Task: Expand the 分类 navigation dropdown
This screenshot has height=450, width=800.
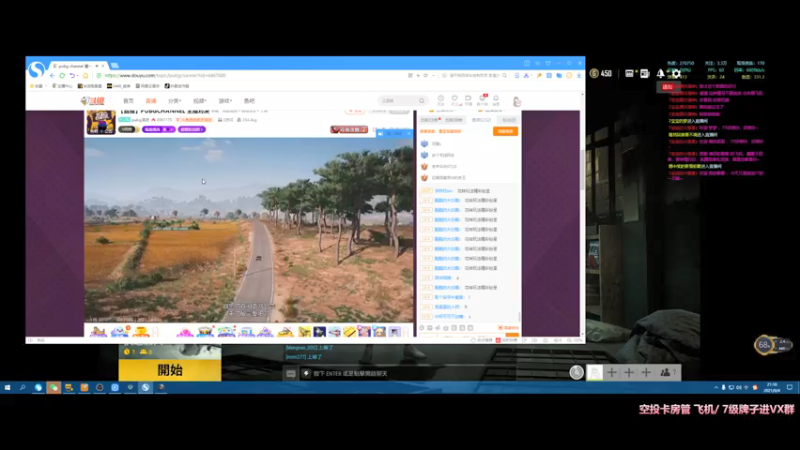Action: pos(174,101)
